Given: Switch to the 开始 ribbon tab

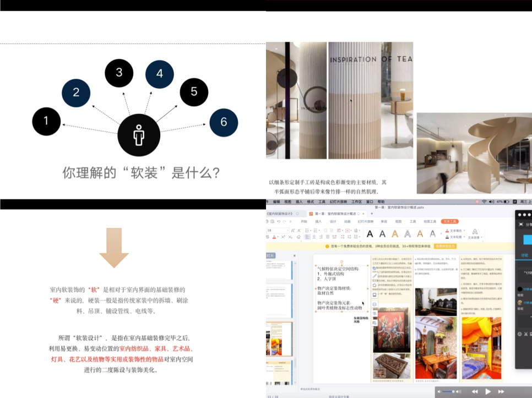Looking at the screenshot, I should click(x=304, y=221).
